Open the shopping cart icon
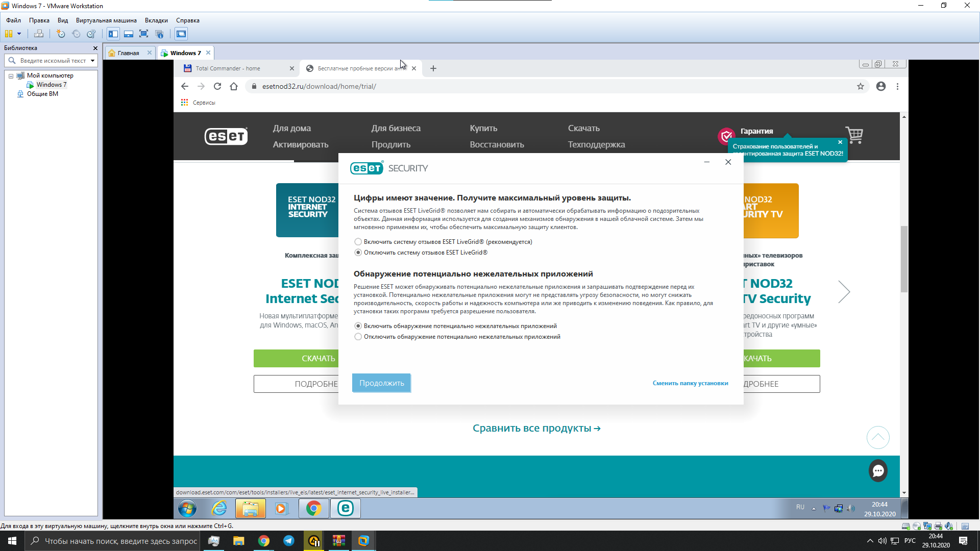This screenshot has width=980, height=551. 854,135
